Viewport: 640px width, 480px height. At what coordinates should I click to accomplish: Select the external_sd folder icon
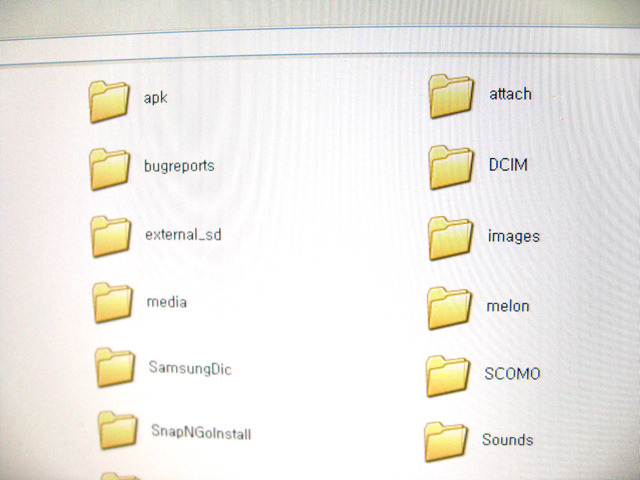111,236
